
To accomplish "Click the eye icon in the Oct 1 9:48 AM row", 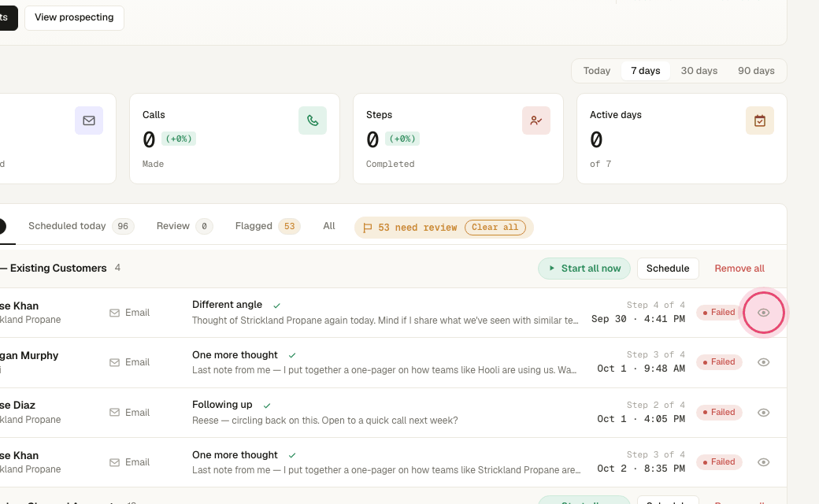I will (x=763, y=362).
